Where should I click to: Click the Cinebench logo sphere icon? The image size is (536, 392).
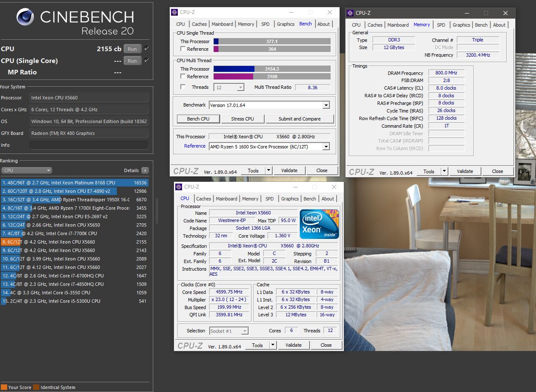(25, 17)
